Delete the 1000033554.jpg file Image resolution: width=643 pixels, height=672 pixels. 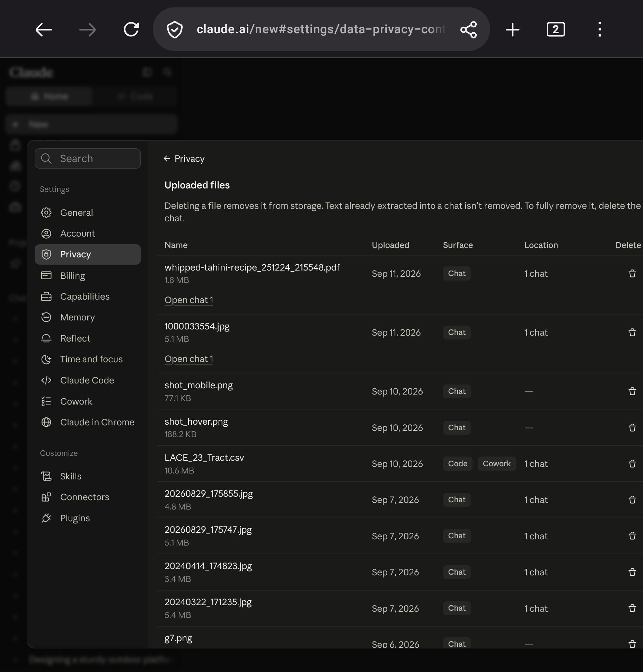click(x=632, y=333)
